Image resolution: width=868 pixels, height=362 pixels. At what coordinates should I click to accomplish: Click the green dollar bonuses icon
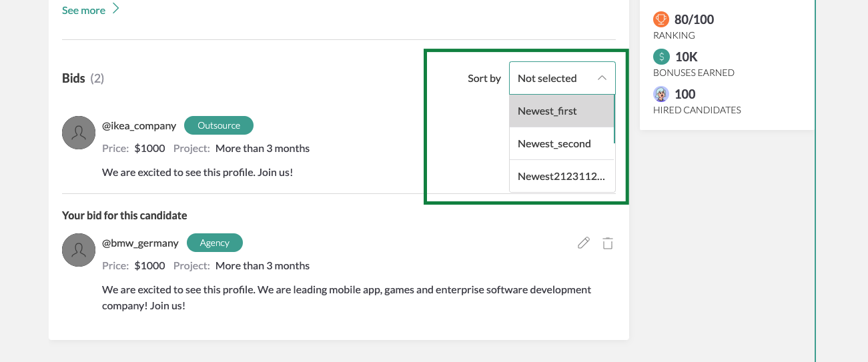pos(661,57)
